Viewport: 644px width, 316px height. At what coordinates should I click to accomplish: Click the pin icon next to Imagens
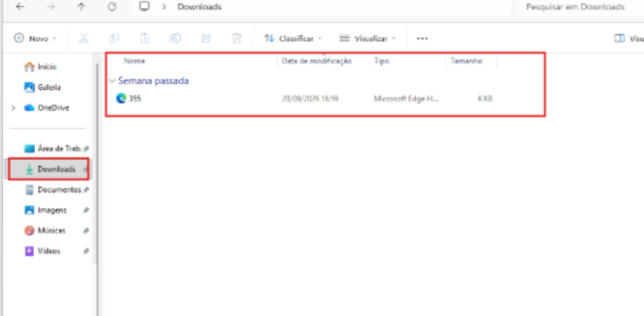pos(85,210)
